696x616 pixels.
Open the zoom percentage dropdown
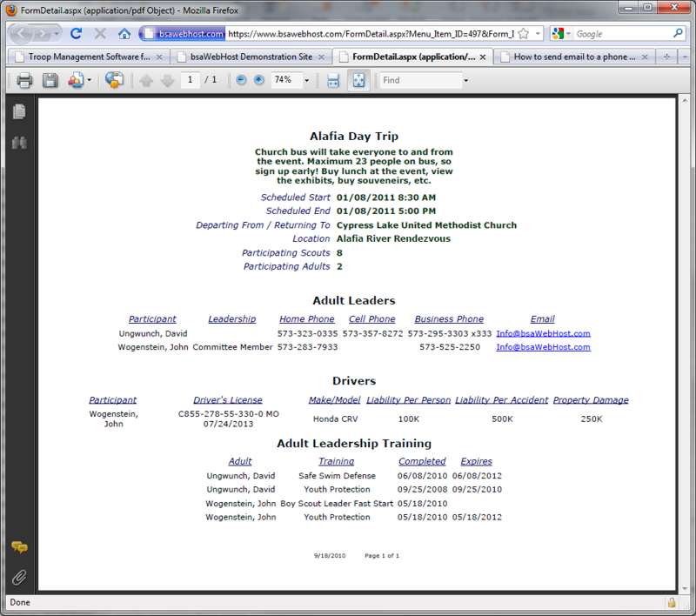[307, 80]
